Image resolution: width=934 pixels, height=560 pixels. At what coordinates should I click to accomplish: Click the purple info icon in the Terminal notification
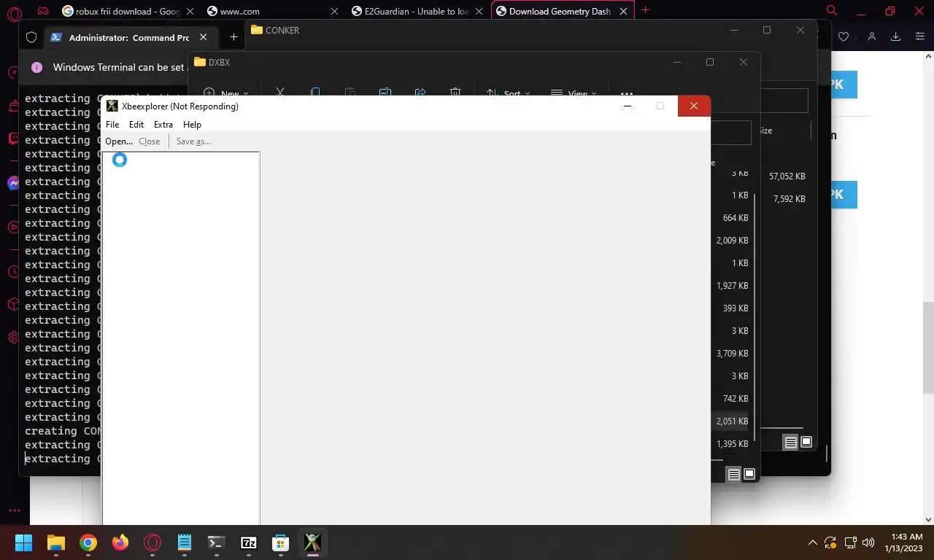click(x=36, y=67)
